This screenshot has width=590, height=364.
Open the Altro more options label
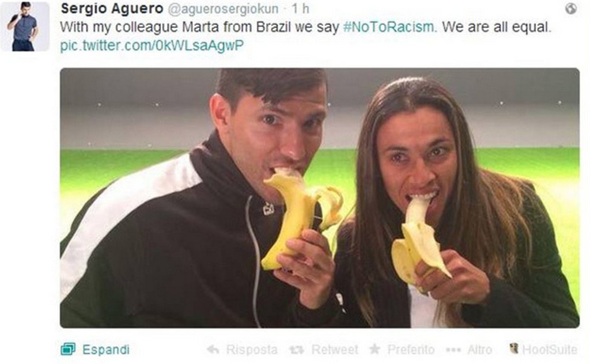click(x=479, y=350)
